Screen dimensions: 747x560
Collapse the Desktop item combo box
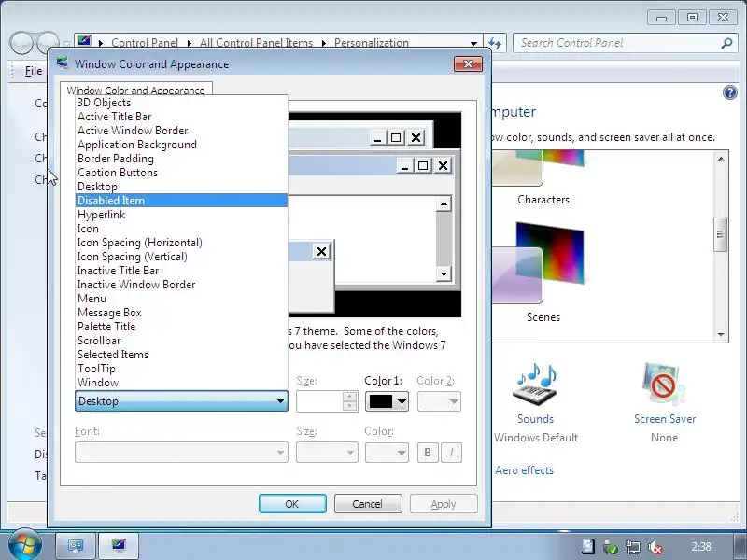[181, 401]
